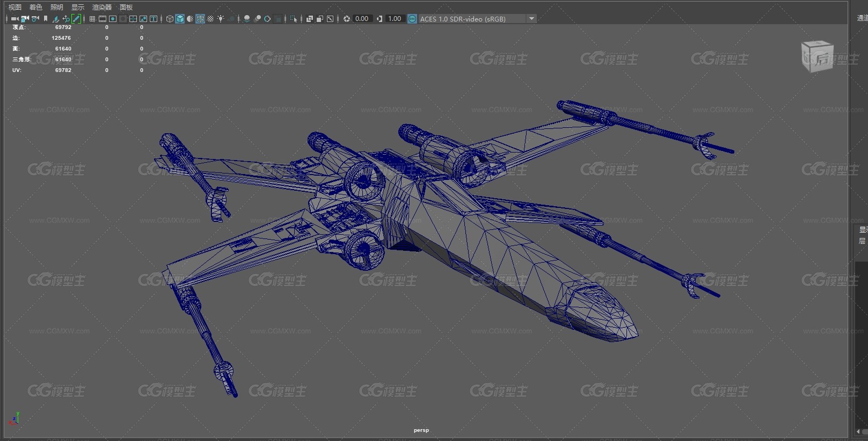Toggle color management ON button
This screenshot has height=441, width=868.
coord(412,19)
